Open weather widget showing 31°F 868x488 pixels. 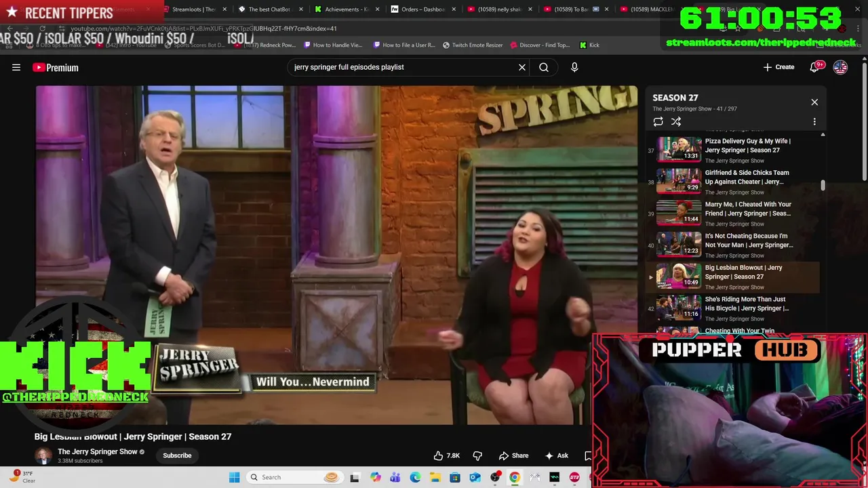(22, 477)
